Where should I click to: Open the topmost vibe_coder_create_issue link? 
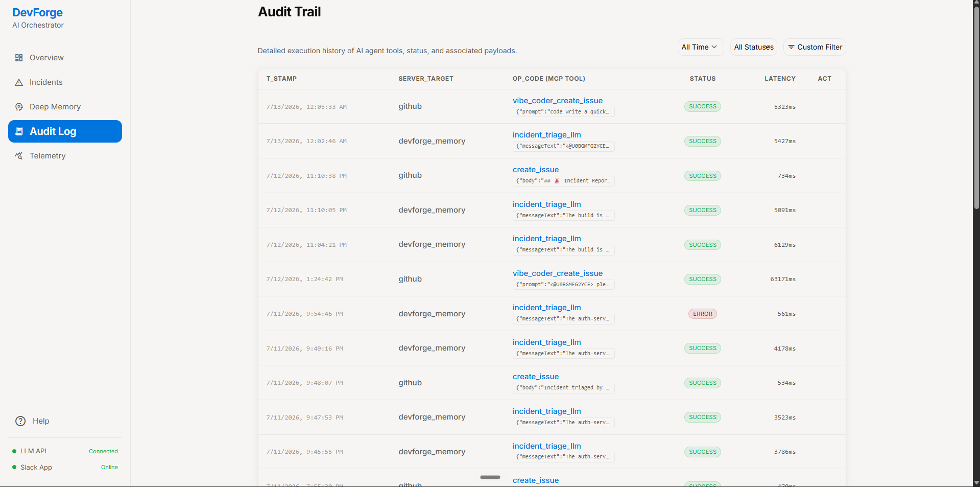click(x=557, y=101)
